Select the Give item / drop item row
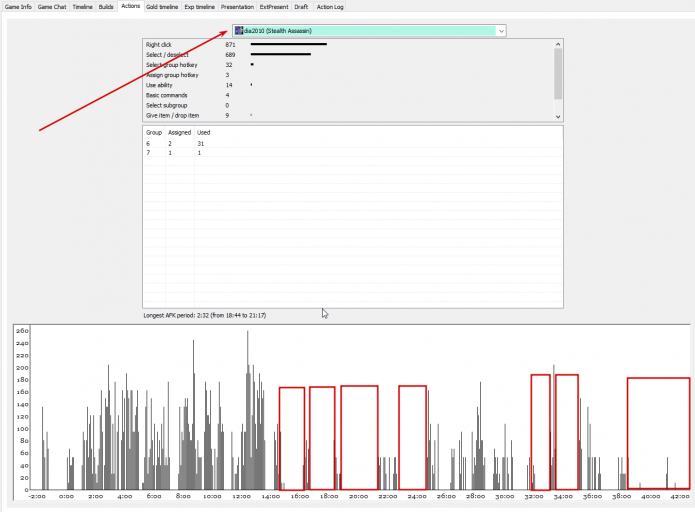The image size is (695, 512). pyautogui.click(x=348, y=116)
